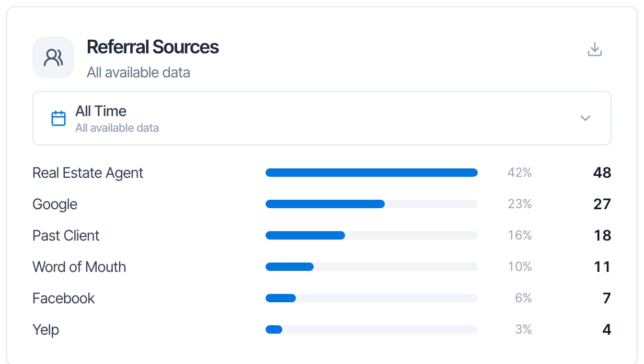Click the count 11 for Word of Mouth
The width and height of the screenshot is (644, 364).
coord(603,267)
